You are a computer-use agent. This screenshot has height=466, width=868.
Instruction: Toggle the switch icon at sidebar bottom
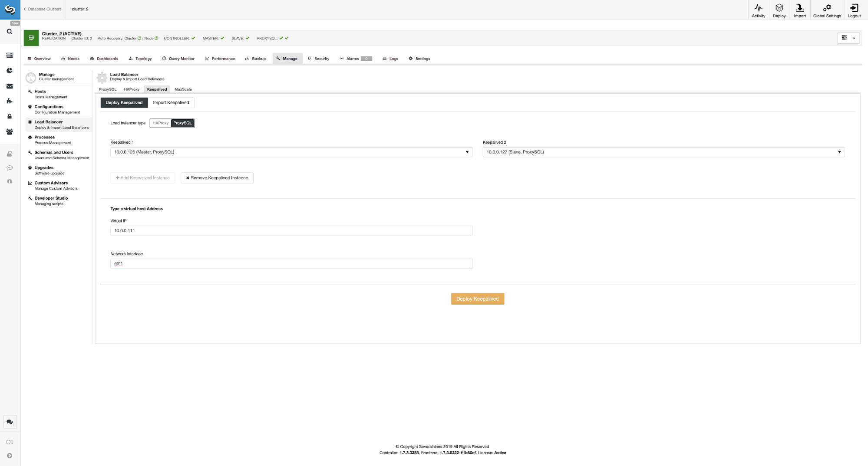click(10, 442)
